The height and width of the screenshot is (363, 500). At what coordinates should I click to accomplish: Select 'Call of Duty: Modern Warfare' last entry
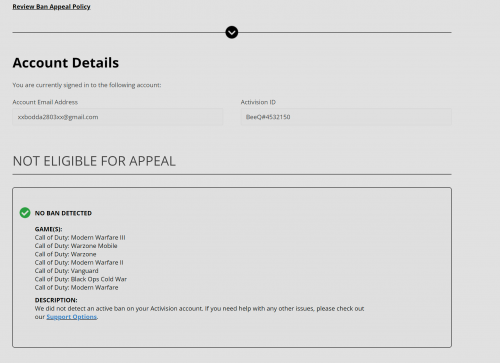(x=76, y=287)
